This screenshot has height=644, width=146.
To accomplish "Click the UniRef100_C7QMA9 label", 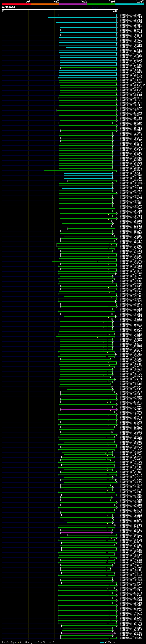I will [x=131, y=246].
